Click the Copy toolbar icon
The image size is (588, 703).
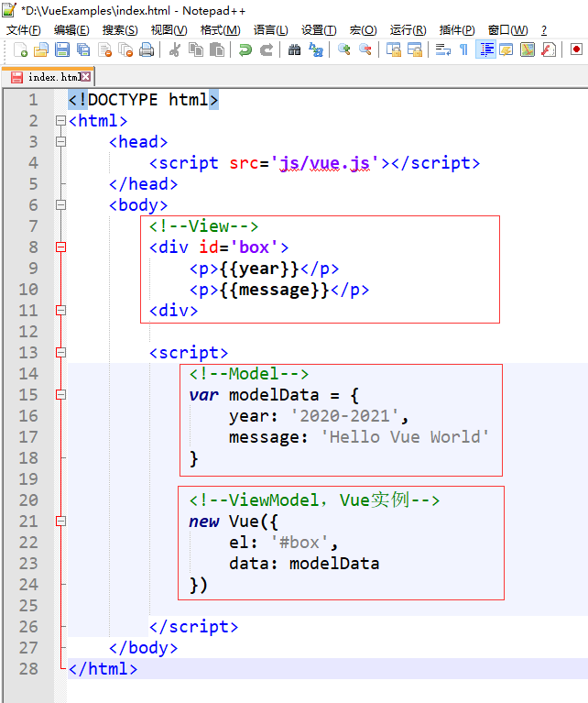(x=196, y=49)
